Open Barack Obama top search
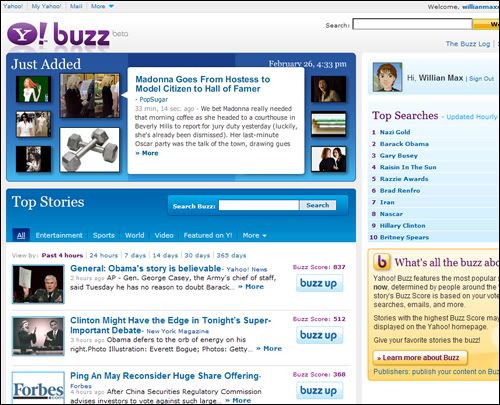 (x=404, y=144)
